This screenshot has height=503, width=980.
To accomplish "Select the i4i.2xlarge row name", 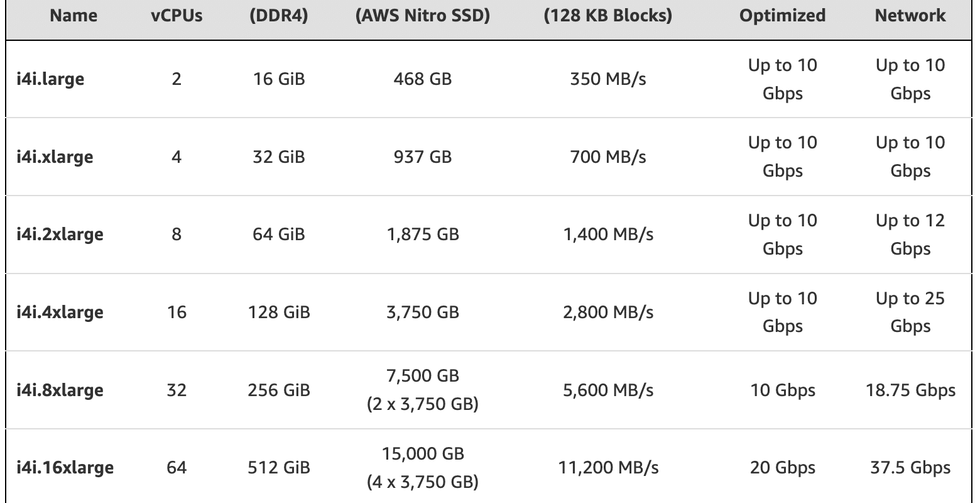I will click(x=60, y=235).
